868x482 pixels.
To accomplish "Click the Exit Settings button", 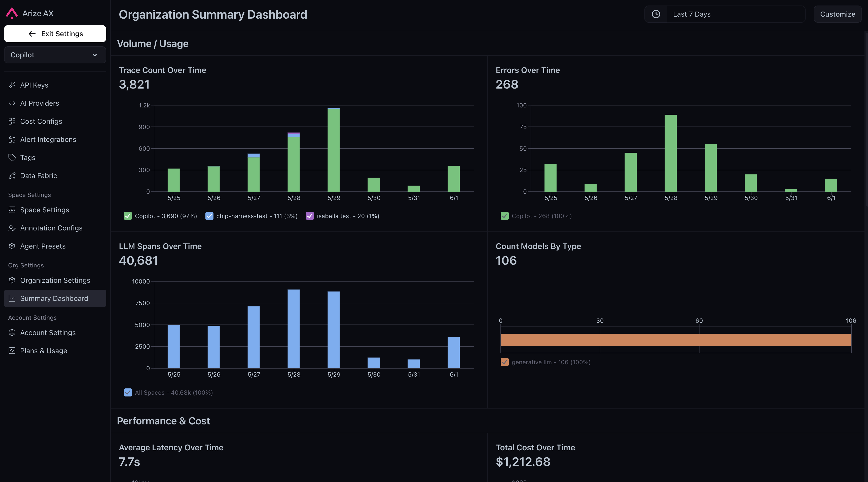I will 55,34.
